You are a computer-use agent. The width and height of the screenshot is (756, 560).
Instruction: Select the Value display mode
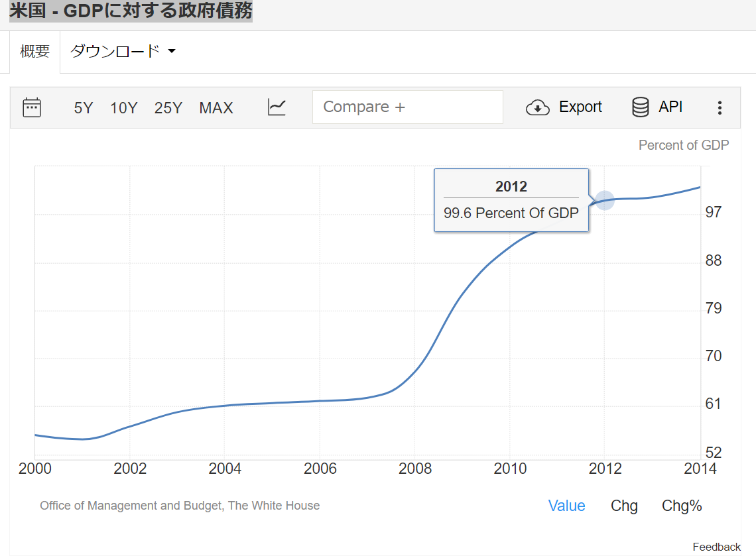566,506
